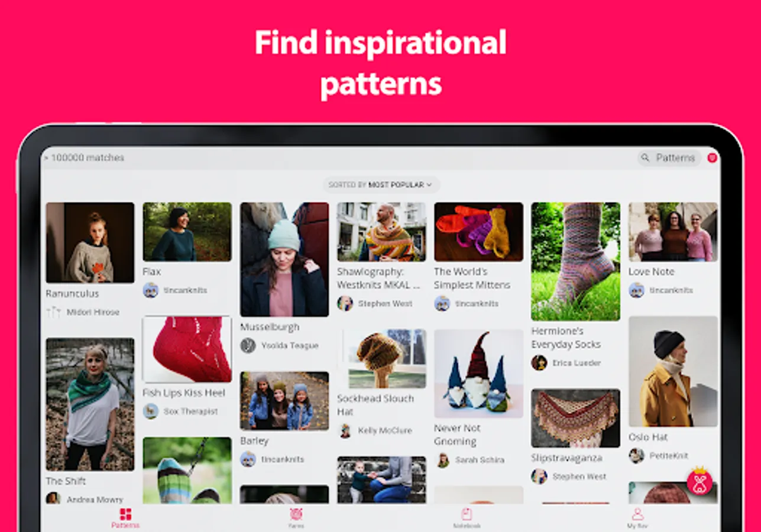Open the Slipstravaganza shawl thumbnail
This screenshot has width=761, height=532.
tap(575, 417)
